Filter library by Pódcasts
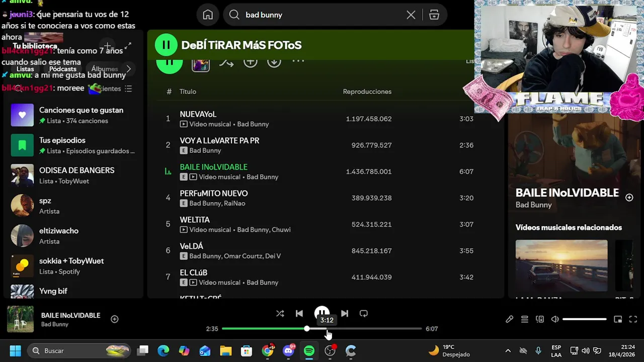This screenshot has width=644, height=362. 63,69
